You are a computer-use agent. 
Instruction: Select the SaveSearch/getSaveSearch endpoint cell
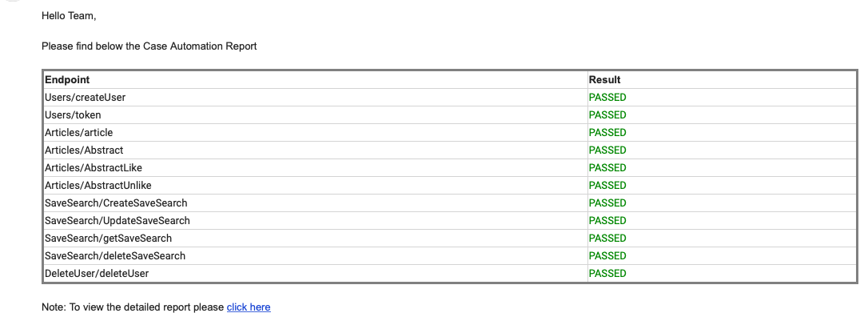pyautogui.click(x=108, y=239)
